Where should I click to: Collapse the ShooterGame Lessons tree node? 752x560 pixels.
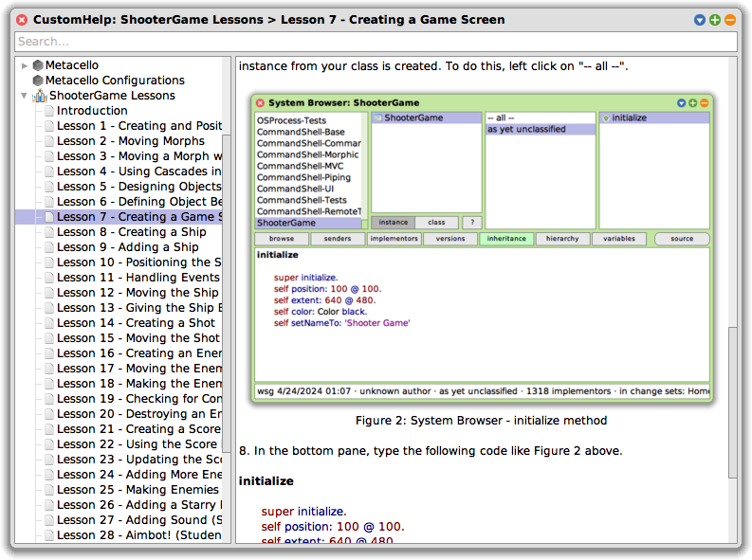tap(24, 96)
